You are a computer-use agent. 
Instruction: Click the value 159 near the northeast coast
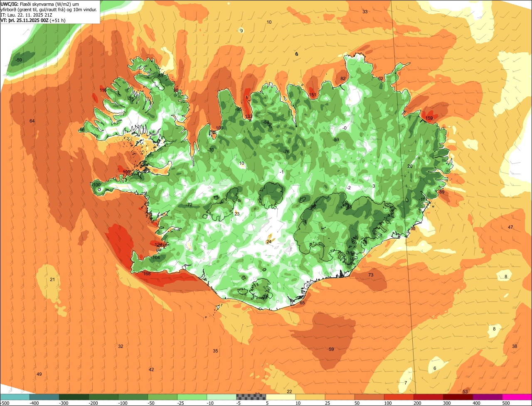[x=429, y=118]
